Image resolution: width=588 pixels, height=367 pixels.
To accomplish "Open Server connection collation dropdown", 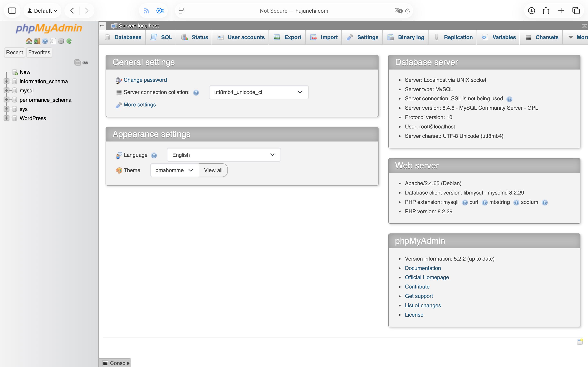I will [258, 92].
